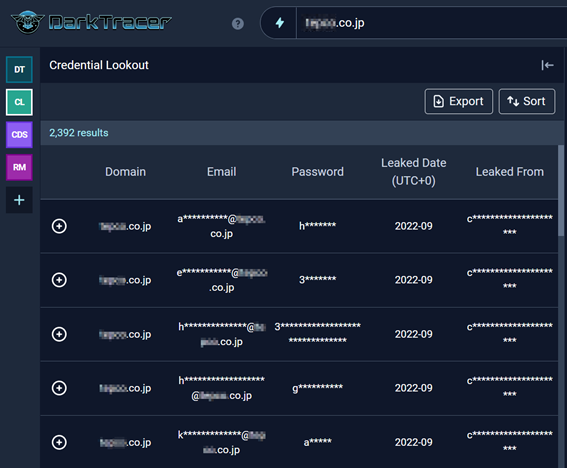Expand the third credential result row
This screenshot has width=567, height=468.
[x=59, y=334]
